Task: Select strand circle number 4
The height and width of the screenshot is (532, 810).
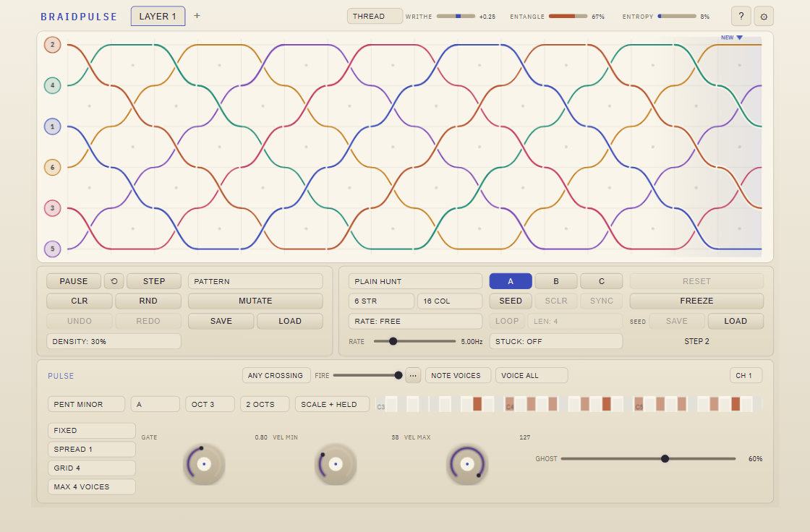Action: click(52, 85)
